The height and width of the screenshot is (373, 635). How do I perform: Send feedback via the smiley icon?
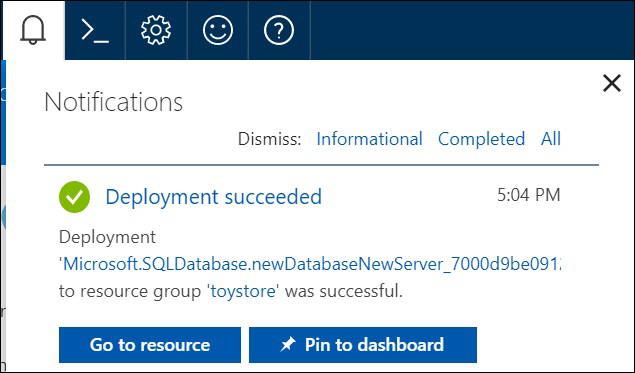(218, 30)
